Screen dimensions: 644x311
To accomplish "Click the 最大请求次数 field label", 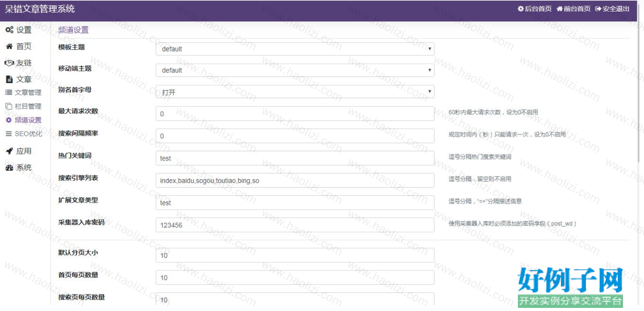I will 78,111.
